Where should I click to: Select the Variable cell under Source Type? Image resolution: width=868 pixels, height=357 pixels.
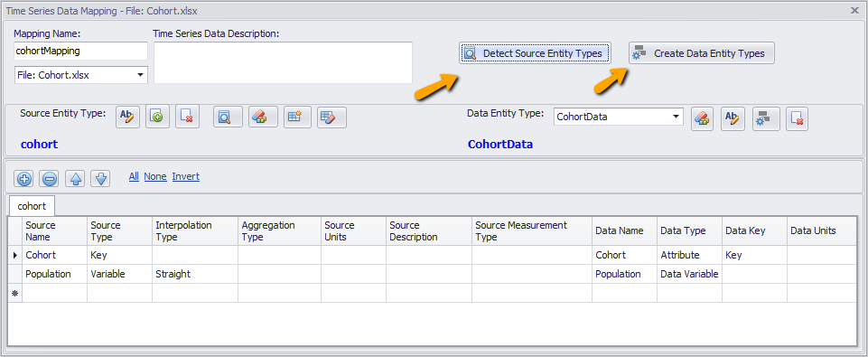(119, 274)
